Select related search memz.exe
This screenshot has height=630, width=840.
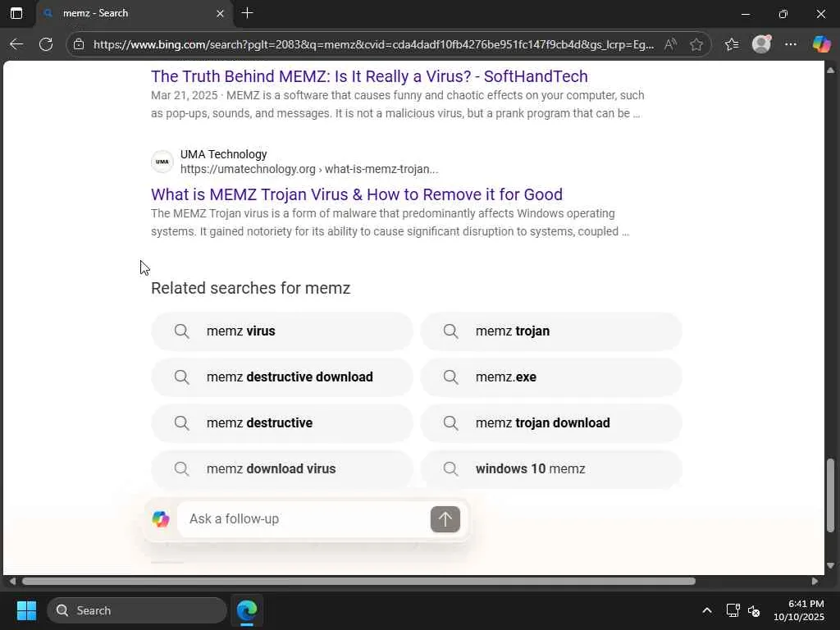(x=551, y=377)
